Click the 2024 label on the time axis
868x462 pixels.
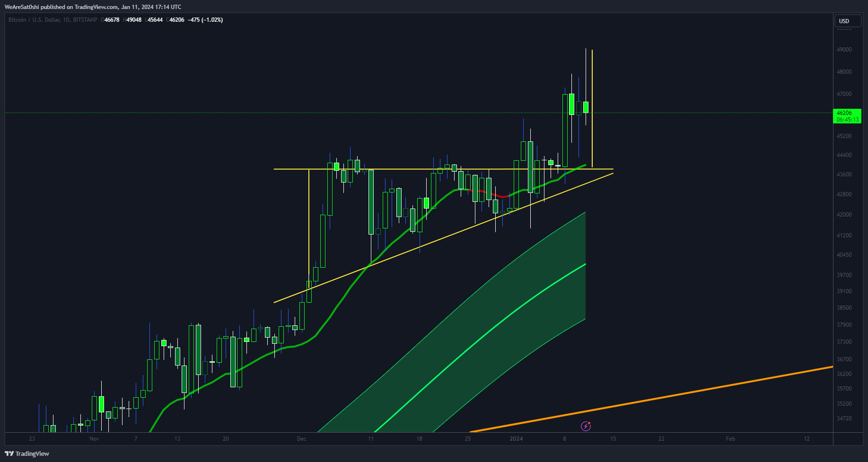click(516, 439)
